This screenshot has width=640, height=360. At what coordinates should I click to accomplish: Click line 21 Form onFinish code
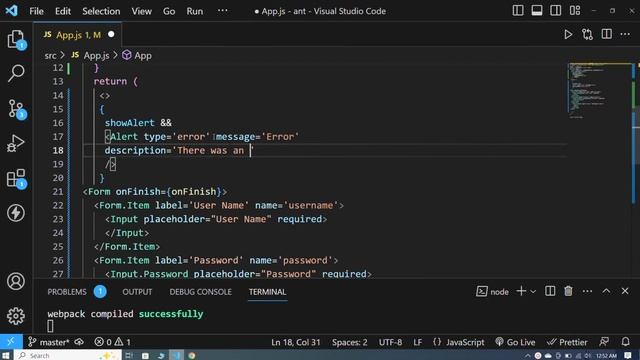pos(155,191)
